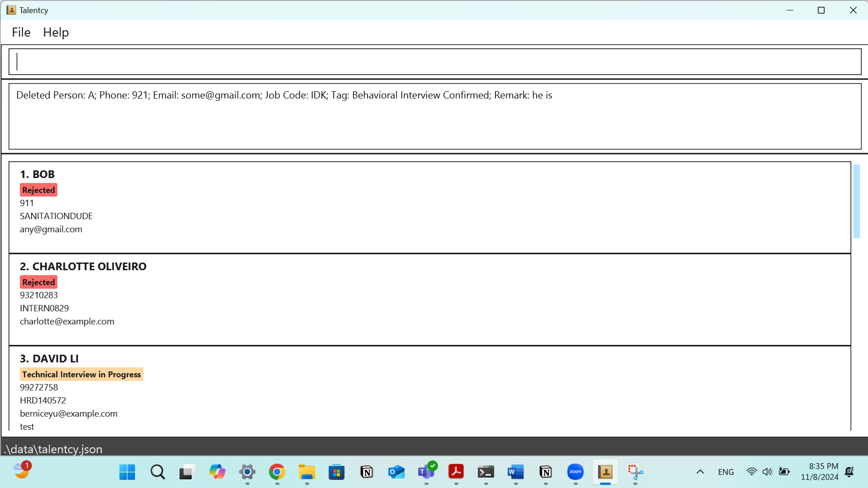Click Talentcy app icon in taskbar
This screenshot has height=488, width=868.
point(605,472)
